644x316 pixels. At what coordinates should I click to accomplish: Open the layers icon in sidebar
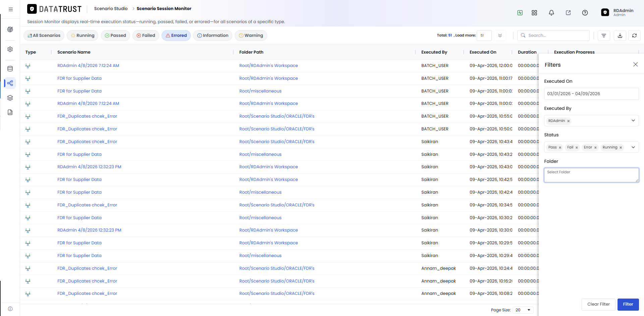(x=10, y=98)
